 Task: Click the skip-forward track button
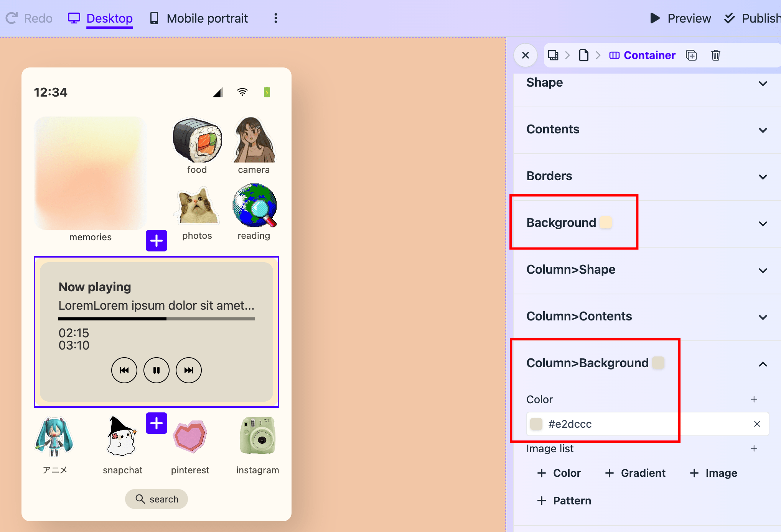[188, 370]
